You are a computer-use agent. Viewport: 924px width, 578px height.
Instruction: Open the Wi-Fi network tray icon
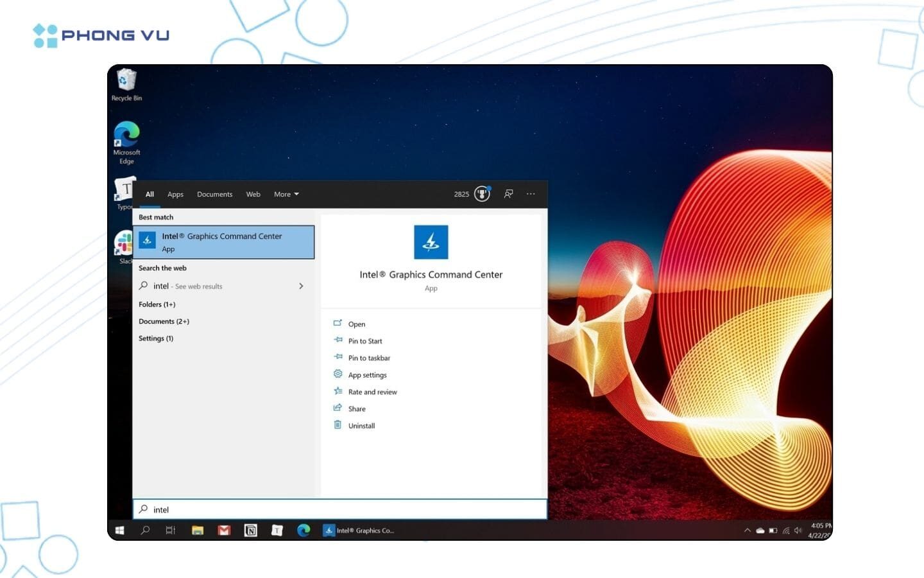click(785, 530)
